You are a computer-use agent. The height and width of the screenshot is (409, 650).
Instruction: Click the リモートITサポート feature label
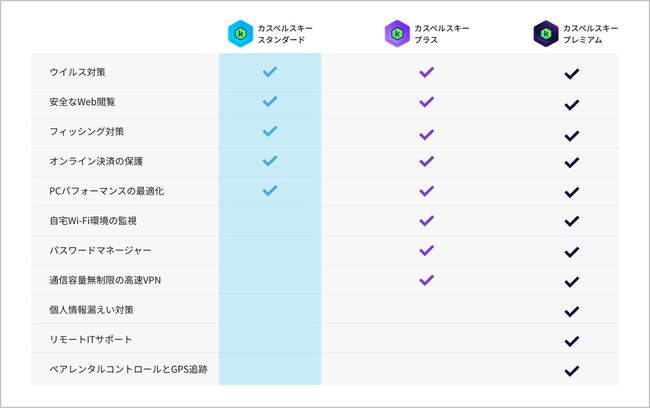(x=90, y=340)
